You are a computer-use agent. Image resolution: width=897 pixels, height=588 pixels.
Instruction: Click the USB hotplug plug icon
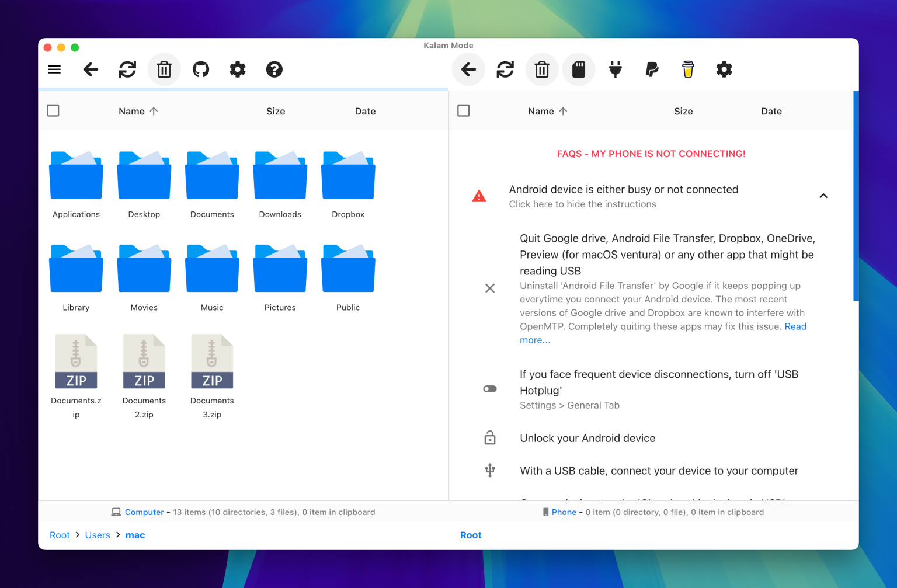point(615,69)
